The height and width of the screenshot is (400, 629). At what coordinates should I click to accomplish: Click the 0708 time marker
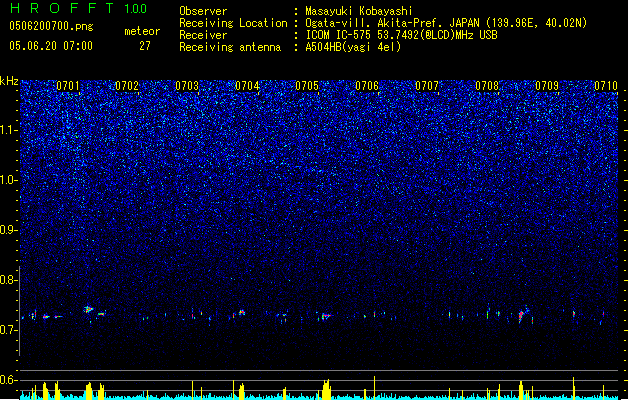click(487, 86)
